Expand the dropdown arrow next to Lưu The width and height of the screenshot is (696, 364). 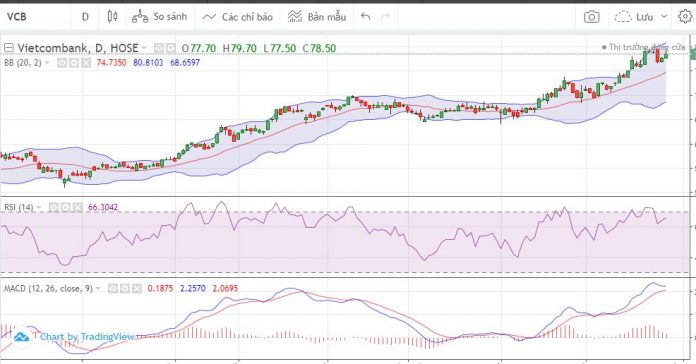[664, 16]
